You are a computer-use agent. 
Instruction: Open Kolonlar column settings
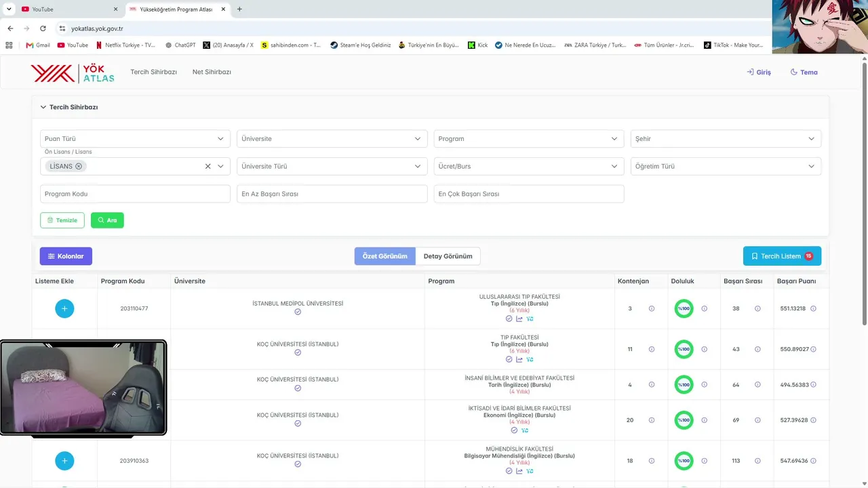(x=66, y=256)
